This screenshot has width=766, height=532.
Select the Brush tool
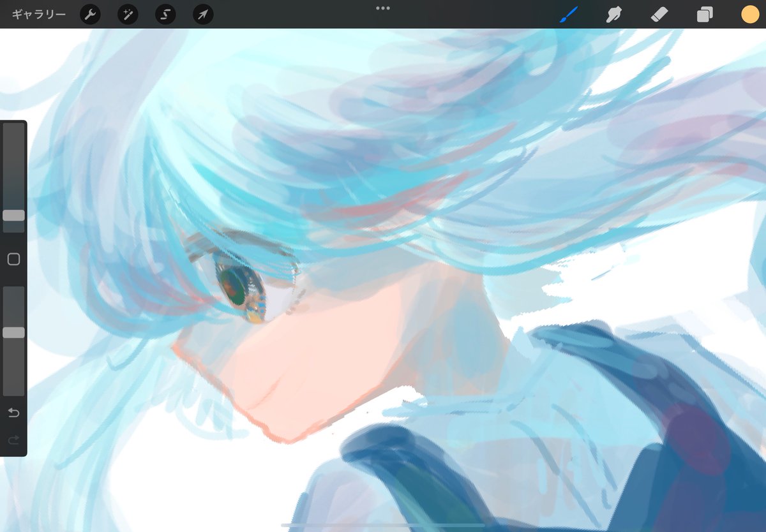click(x=568, y=15)
